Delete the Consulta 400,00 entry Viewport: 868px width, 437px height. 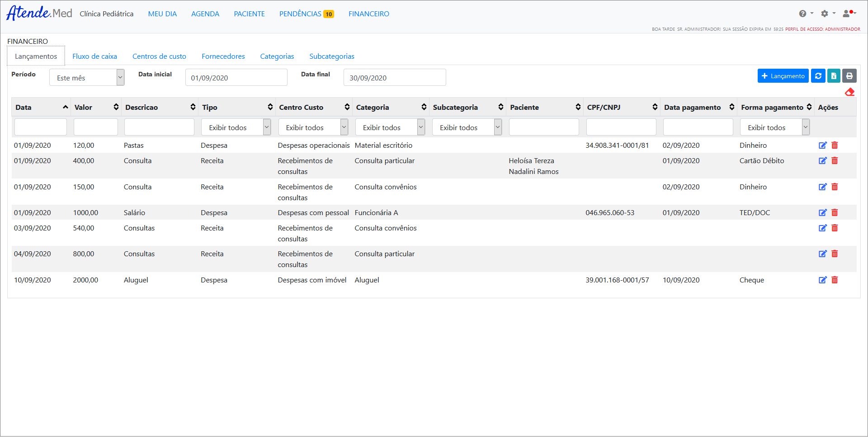coord(835,161)
